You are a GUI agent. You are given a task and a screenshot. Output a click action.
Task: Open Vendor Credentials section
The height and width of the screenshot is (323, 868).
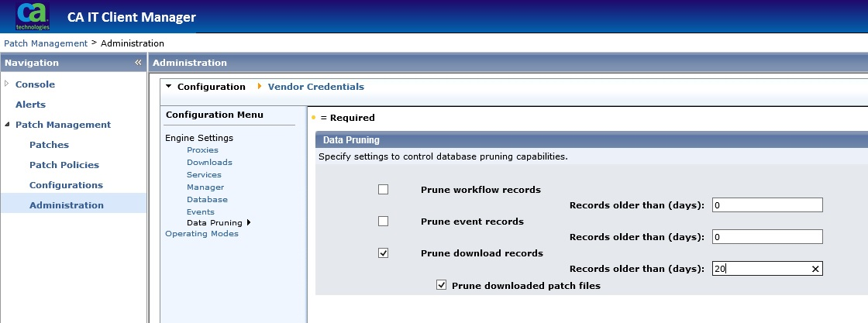point(316,87)
